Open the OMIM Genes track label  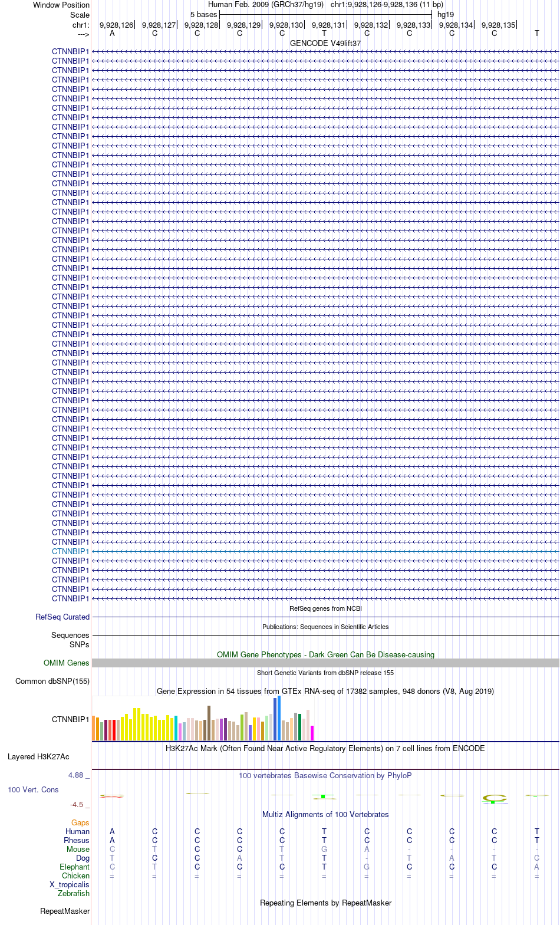point(67,663)
